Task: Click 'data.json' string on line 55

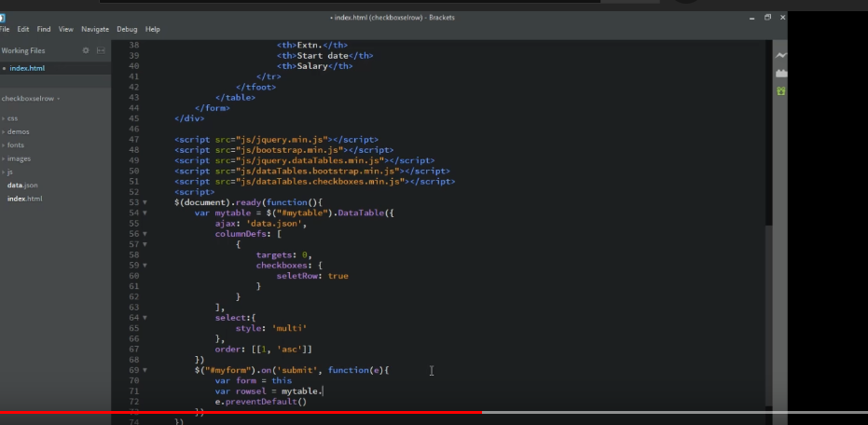Action: pyautogui.click(x=274, y=224)
